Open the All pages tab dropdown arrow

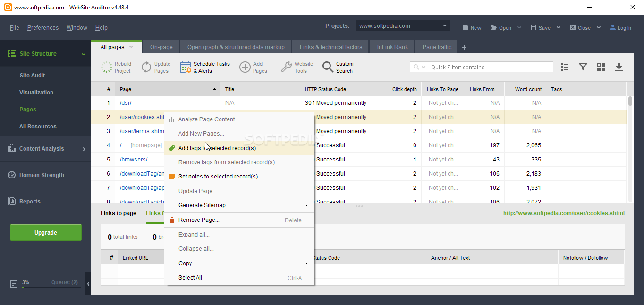click(x=132, y=47)
